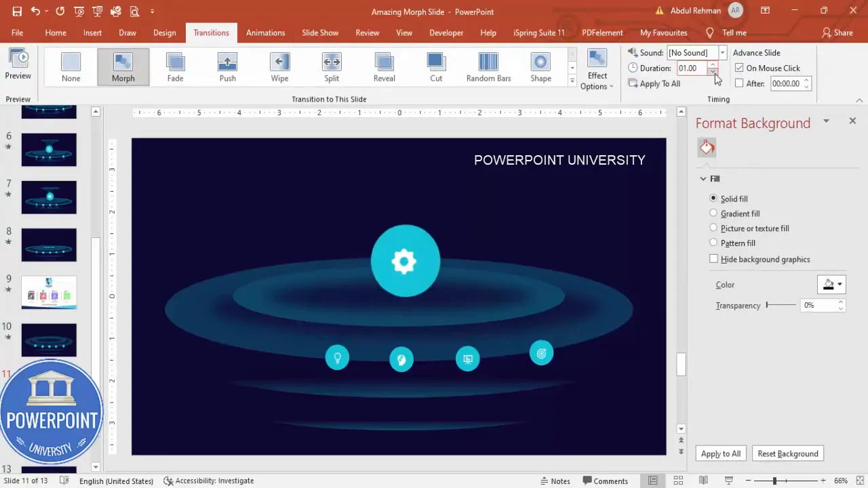Click the Tell me search box

pos(727,33)
